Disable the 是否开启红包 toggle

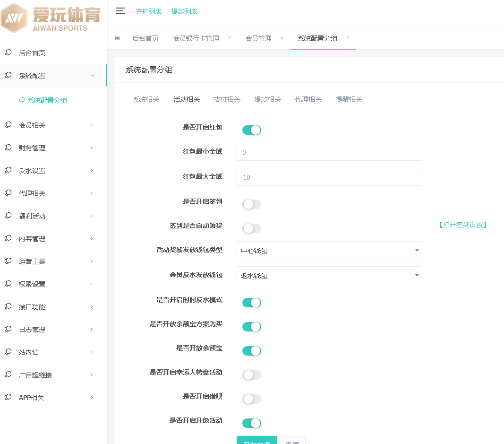251,130
